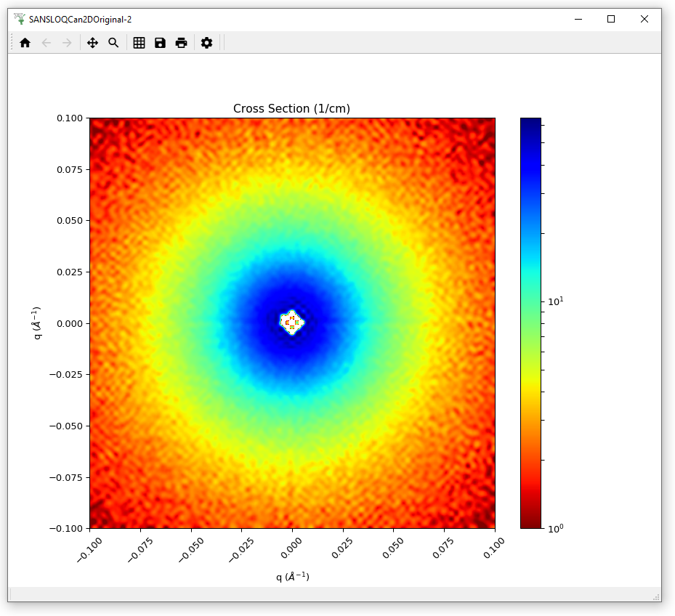Image resolution: width=675 pixels, height=616 pixels.
Task: Click the Home reset view icon
Action: pos(25,43)
